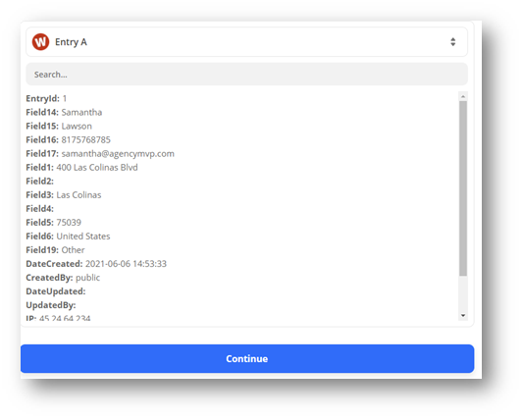The height and width of the screenshot is (420, 523).
Task: Click the scrollbar up arrow
Action: [462, 96]
